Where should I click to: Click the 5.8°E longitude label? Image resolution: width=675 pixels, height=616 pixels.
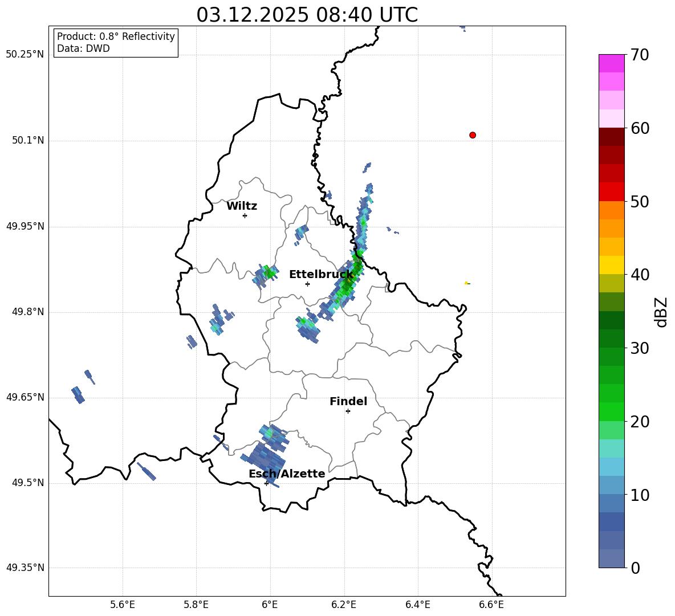coord(196,605)
